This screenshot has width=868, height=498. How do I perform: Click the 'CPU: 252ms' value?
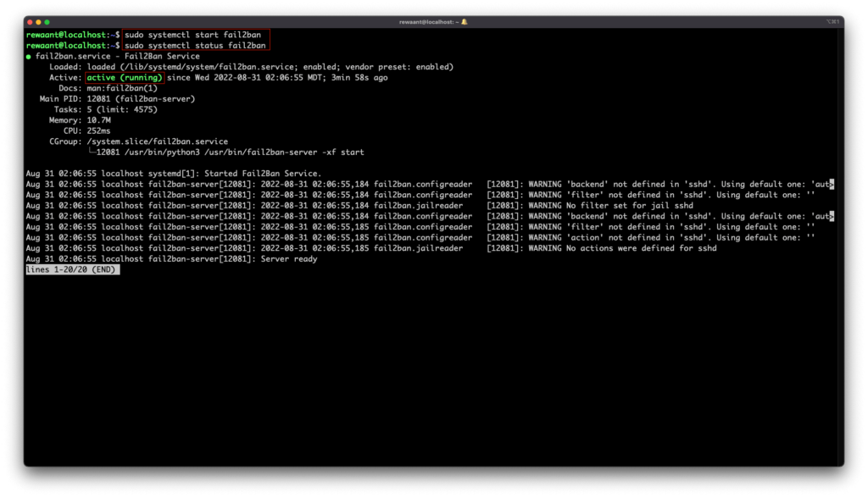tap(98, 131)
